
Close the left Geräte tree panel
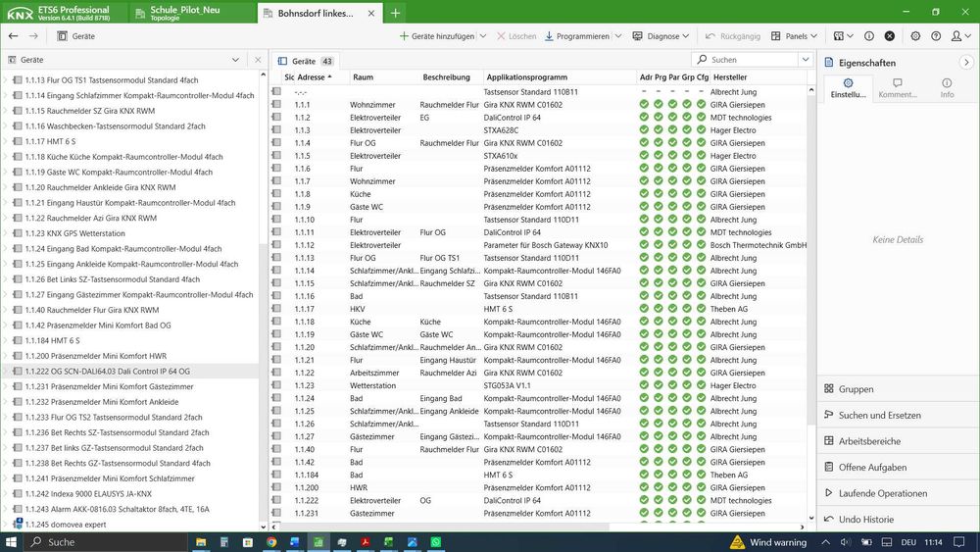(258, 60)
